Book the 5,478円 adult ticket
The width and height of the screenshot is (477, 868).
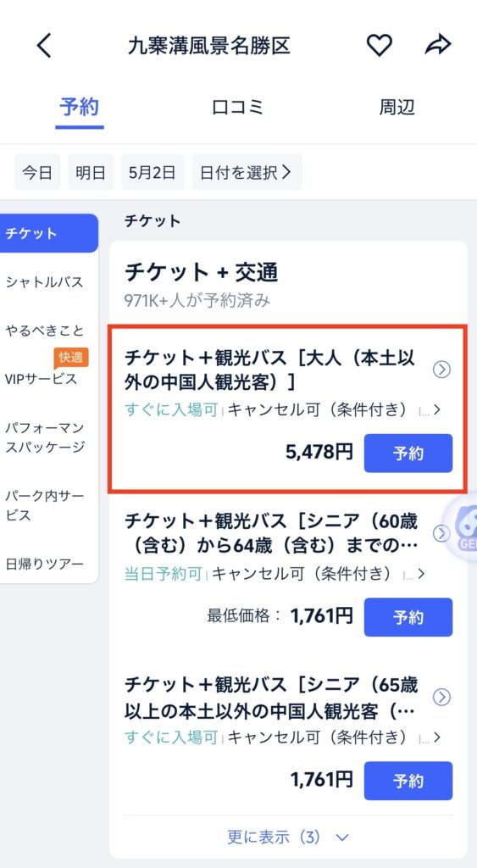click(x=408, y=453)
